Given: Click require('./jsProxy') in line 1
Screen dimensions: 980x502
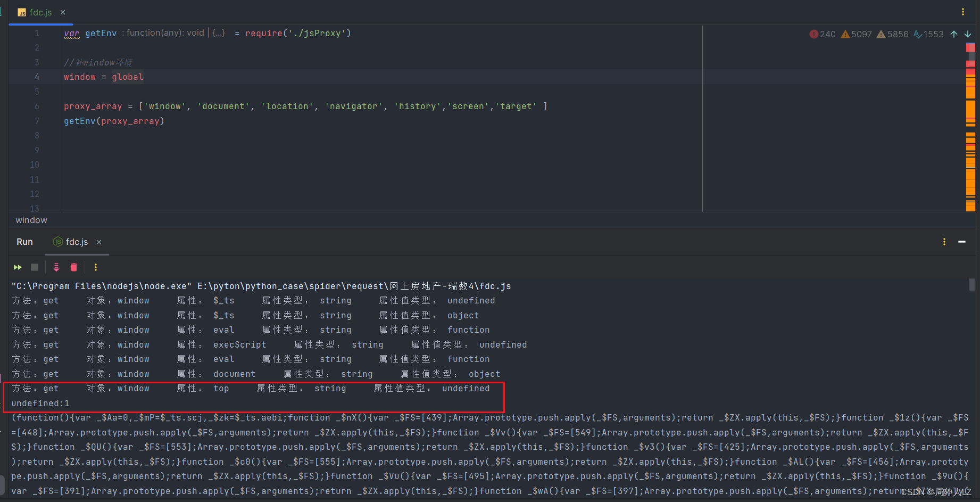Looking at the screenshot, I should (298, 33).
